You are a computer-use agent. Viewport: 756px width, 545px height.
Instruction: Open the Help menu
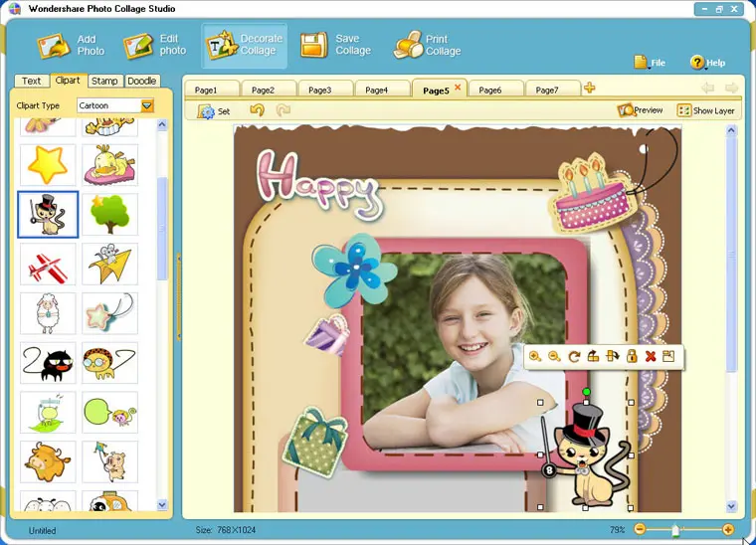tap(707, 63)
